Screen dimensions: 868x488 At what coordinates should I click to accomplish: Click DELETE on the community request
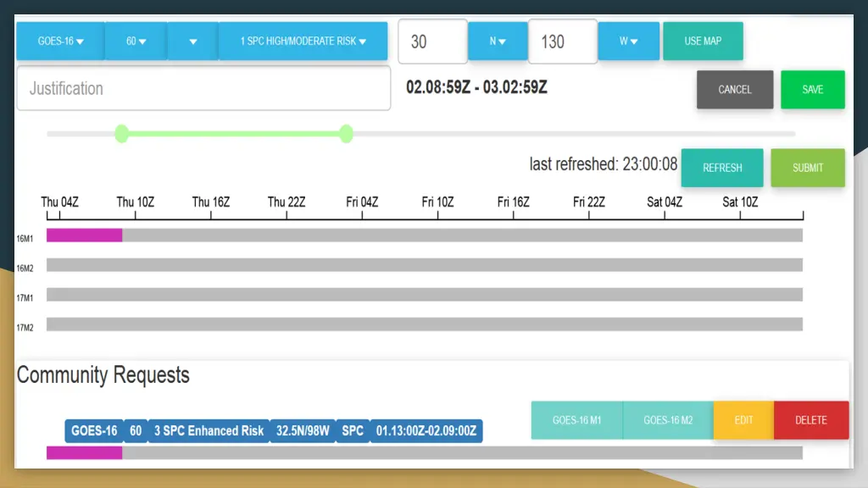coord(811,420)
